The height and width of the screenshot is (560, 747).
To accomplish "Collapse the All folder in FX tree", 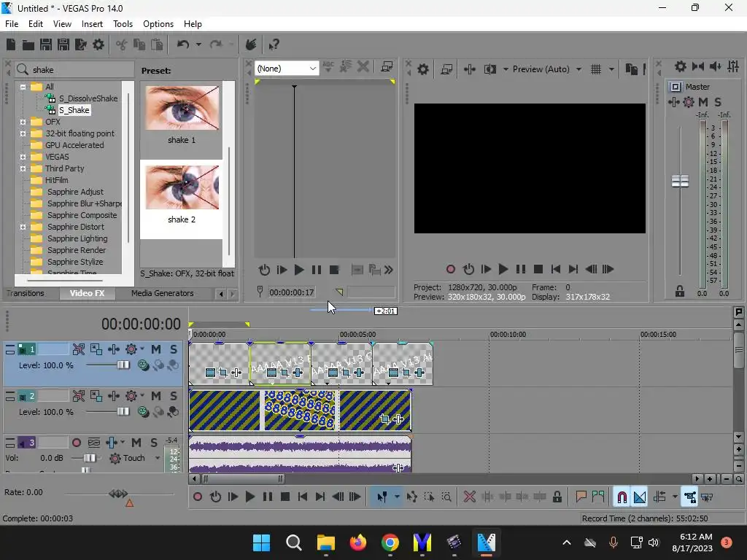I will [23, 87].
